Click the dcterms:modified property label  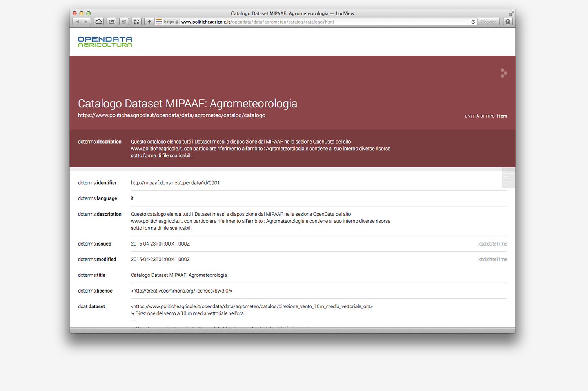[x=97, y=260]
